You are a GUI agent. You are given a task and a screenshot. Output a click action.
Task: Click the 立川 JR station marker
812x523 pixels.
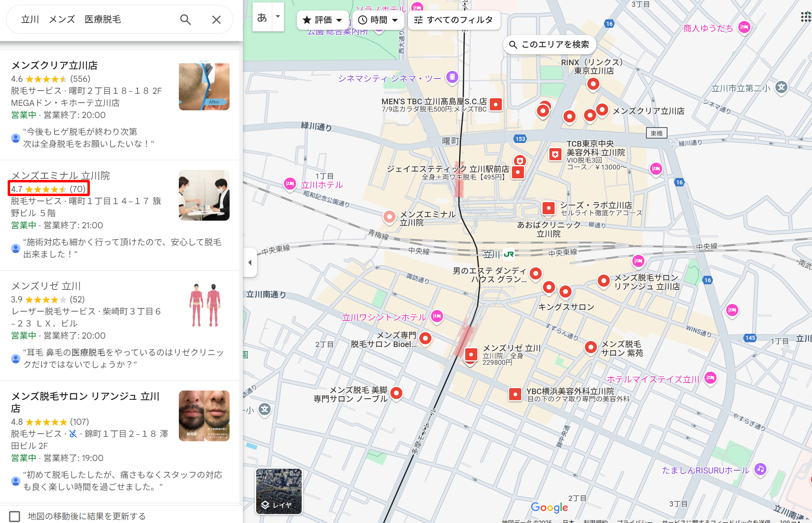tap(509, 254)
